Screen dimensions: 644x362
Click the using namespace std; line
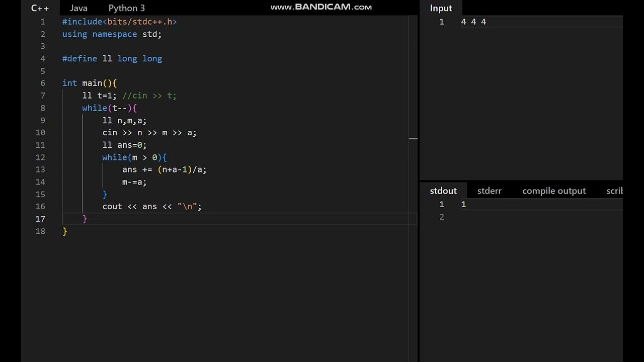(x=112, y=34)
